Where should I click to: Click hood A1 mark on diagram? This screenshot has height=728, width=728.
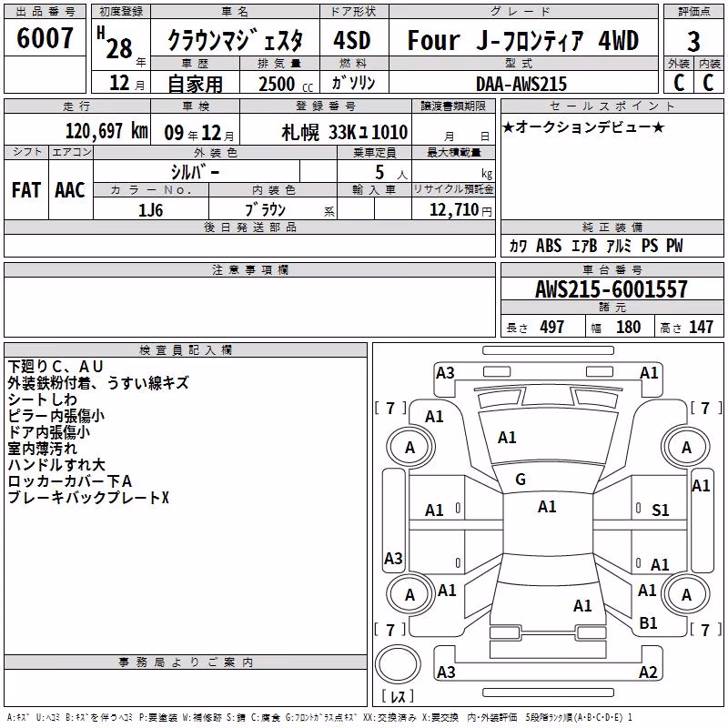pyautogui.click(x=507, y=438)
